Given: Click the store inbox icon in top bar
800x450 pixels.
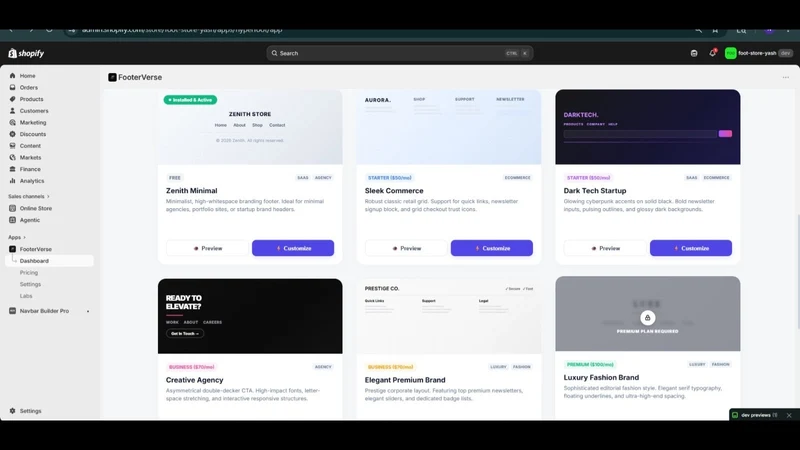Looking at the screenshot, I should 694,53.
